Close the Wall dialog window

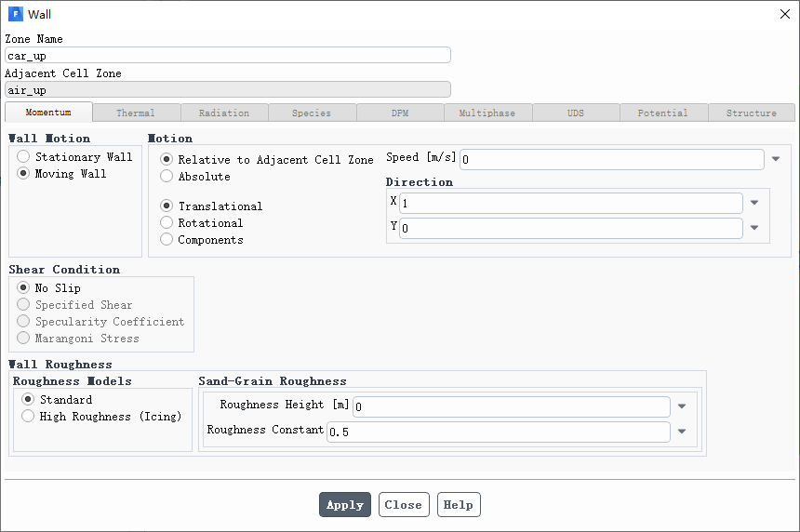[784, 14]
